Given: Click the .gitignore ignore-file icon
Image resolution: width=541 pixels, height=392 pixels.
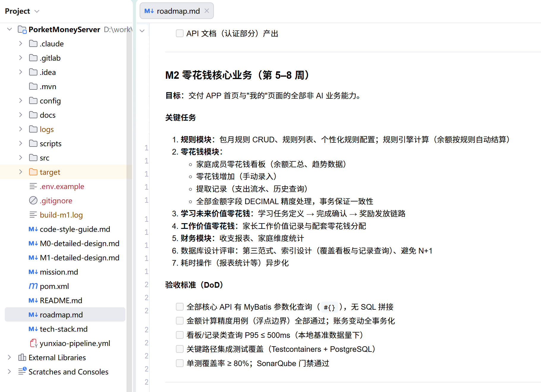Looking at the screenshot, I should 33,200.
